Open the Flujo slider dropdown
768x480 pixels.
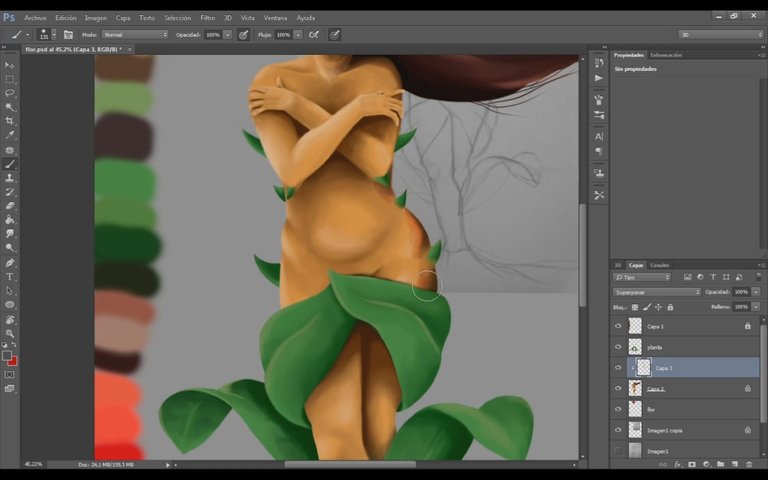coord(298,35)
